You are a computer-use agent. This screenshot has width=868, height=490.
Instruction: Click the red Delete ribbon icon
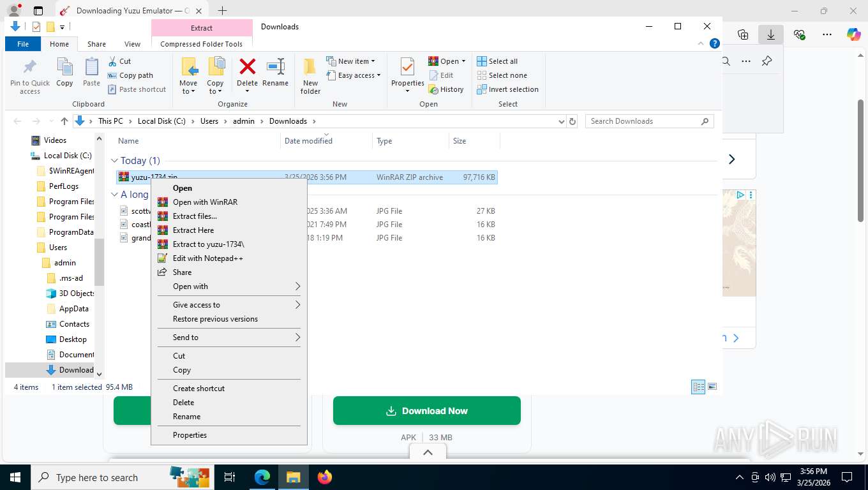click(247, 67)
